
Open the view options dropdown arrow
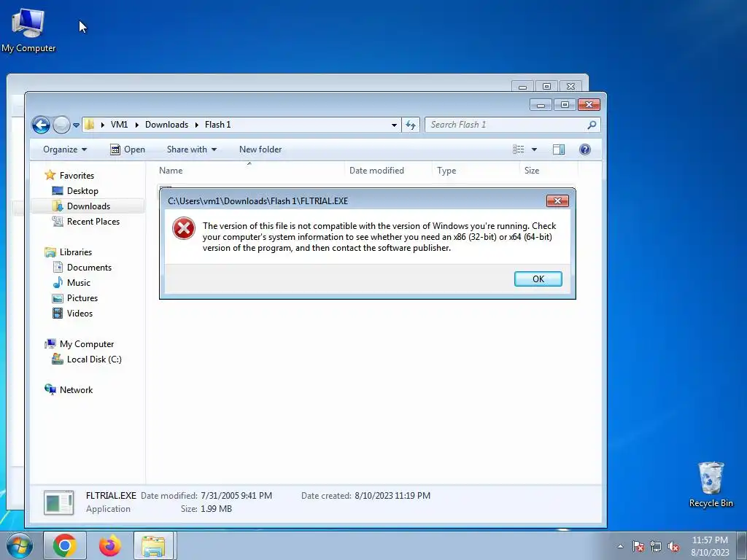click(534, 149)
